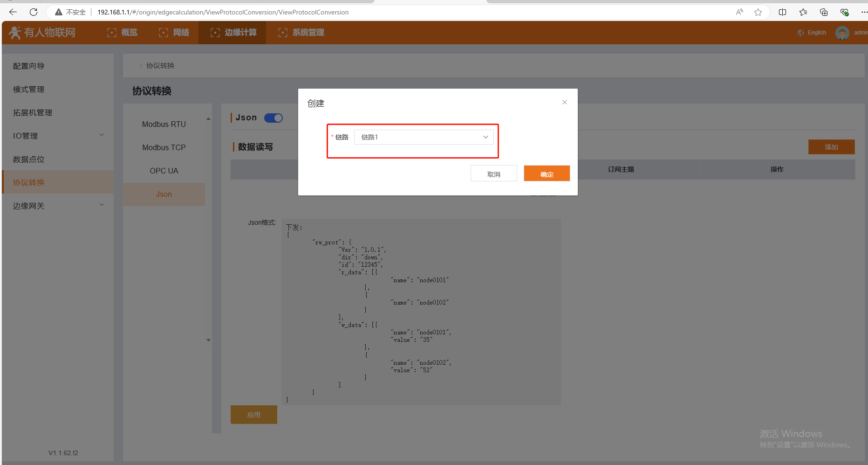
Task: Switch to the Modbus TCP tab
Action: pyautogui.click(x=164, y=147)
